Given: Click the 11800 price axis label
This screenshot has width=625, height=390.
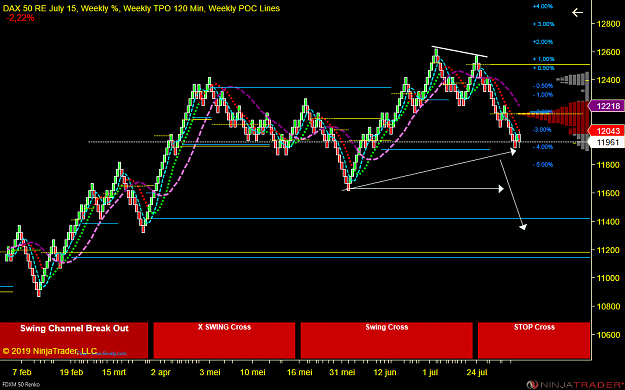Looking at the screenshot, I should click(x=608, y=165).
